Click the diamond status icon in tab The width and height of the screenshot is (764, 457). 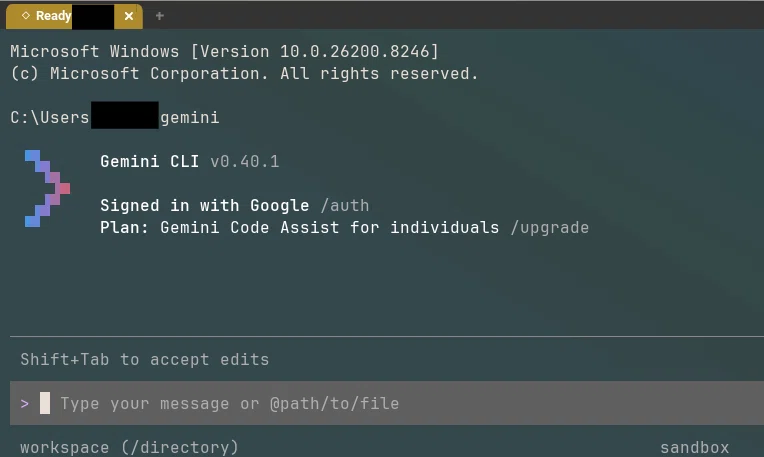(26, 16)
